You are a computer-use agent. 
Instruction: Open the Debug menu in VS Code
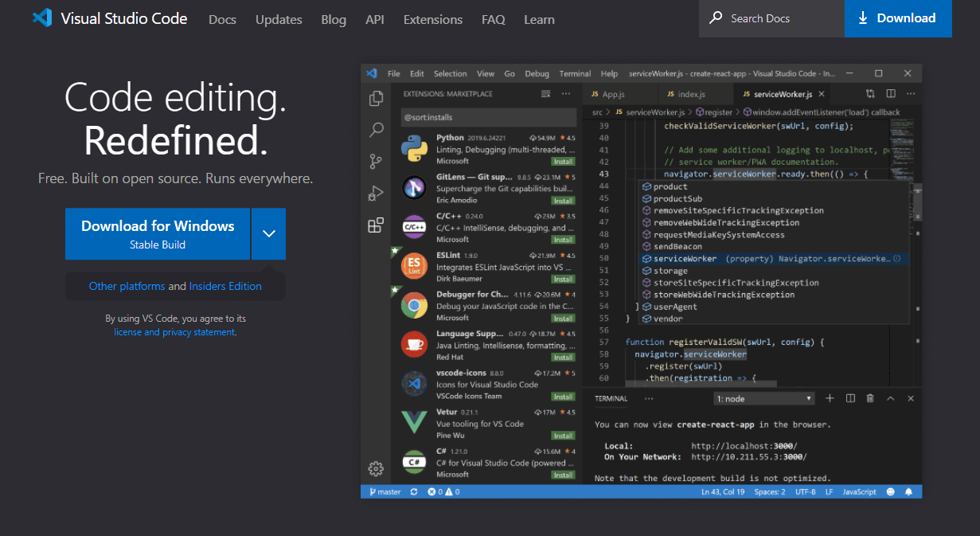pos(537,73)
